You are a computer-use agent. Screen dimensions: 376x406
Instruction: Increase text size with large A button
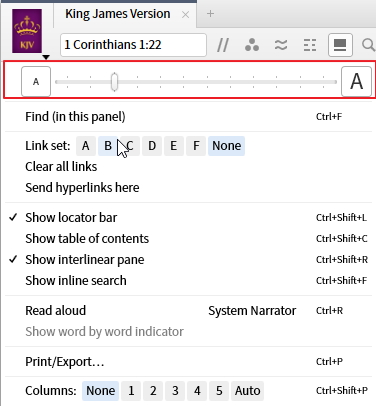[x=356, y=82]
